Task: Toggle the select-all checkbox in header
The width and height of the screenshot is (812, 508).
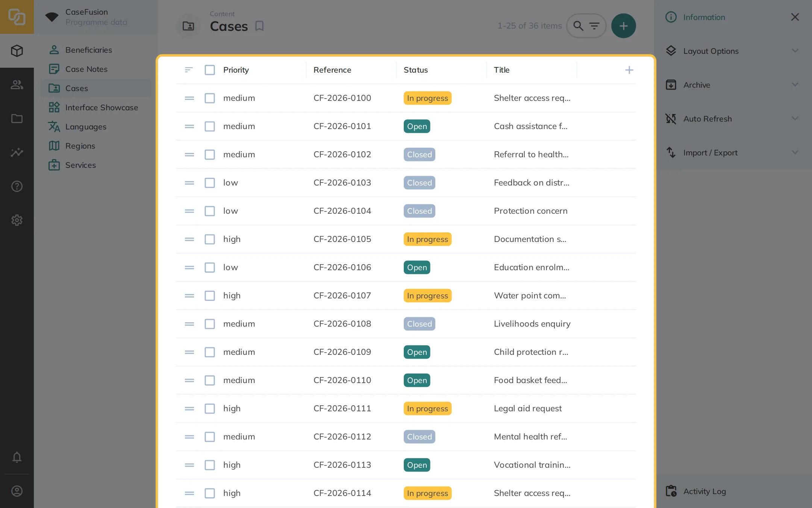Action: (210, 70)
